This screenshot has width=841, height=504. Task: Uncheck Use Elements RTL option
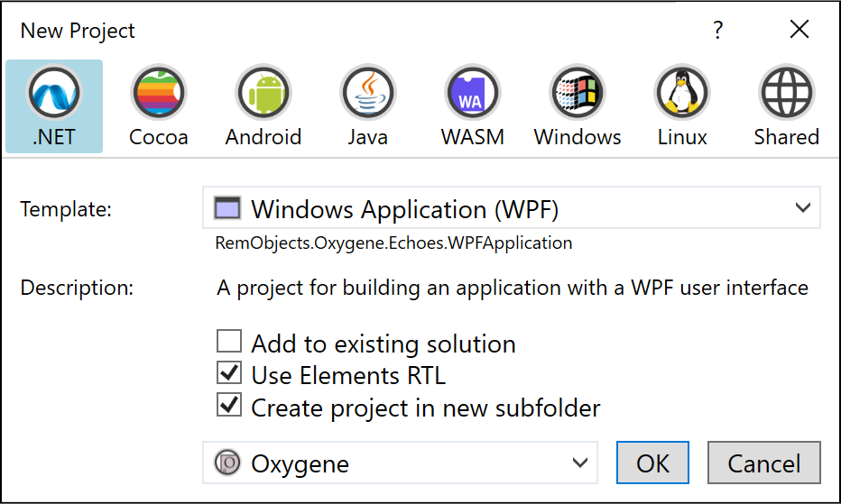coord(229,372)
